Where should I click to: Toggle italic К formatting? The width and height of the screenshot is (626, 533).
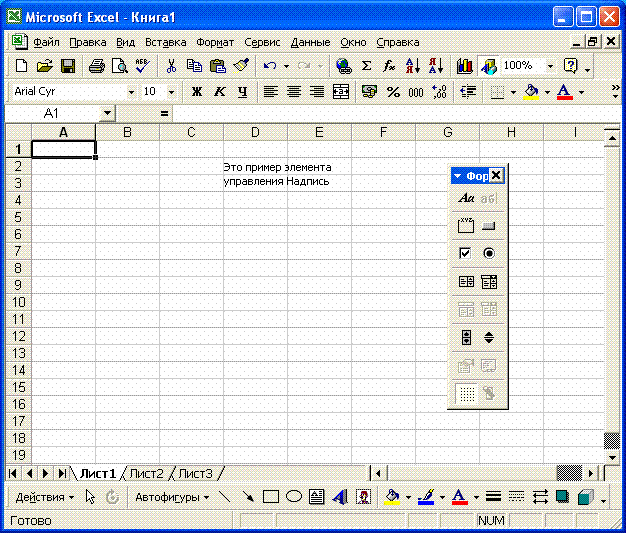click(220, 92)
